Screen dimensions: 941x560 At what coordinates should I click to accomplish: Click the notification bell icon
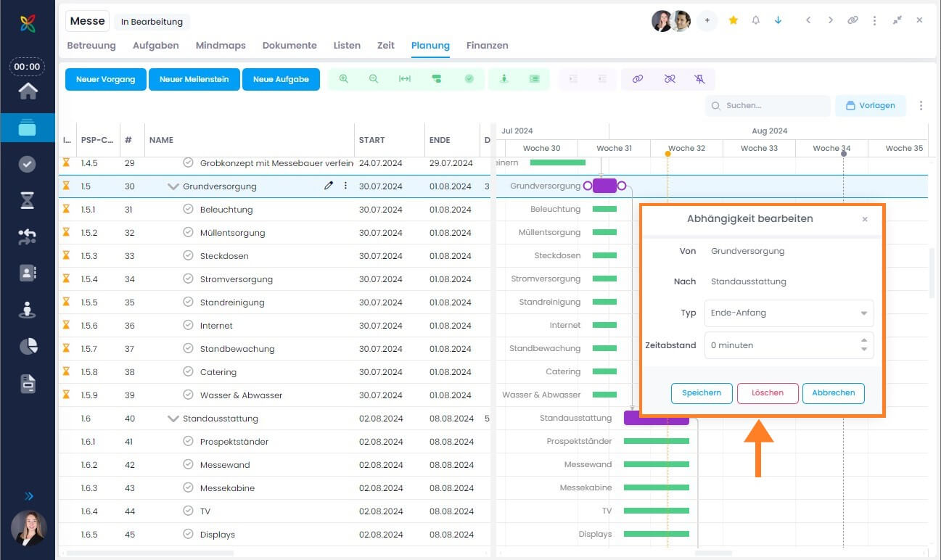point(756,20)
